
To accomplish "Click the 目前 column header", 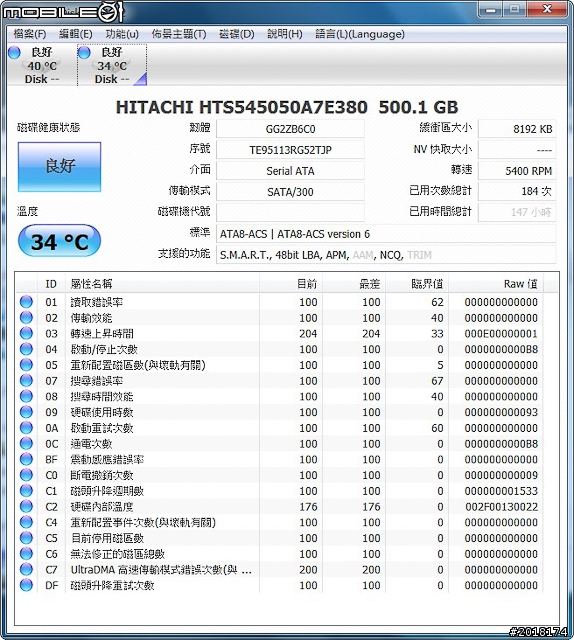I will click(291, 284).
